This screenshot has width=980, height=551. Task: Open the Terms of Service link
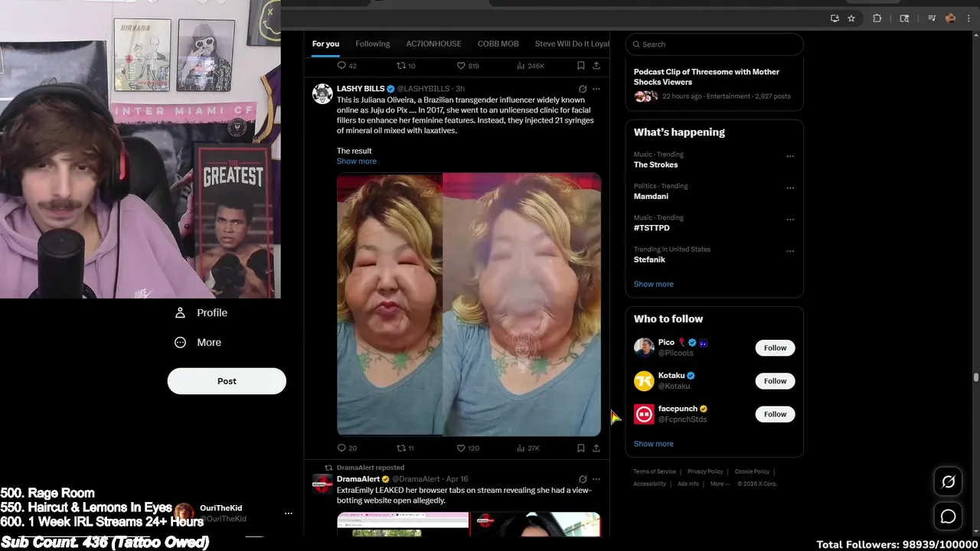pyautogui.click(x=655, y=471)
